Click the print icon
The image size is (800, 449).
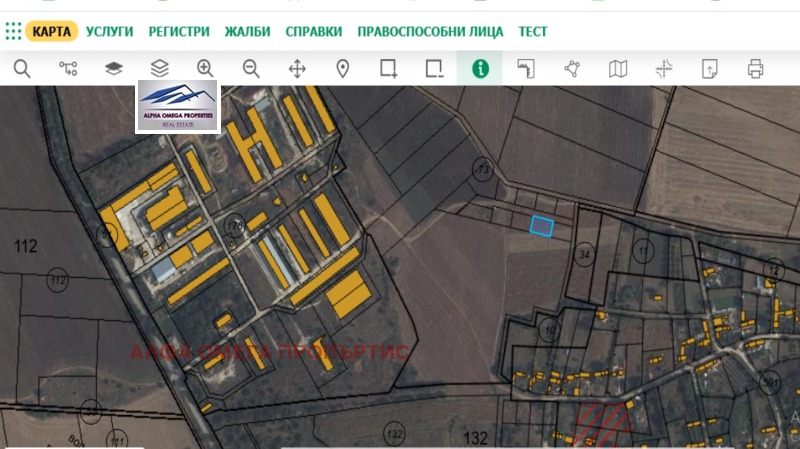coord(756,68)
